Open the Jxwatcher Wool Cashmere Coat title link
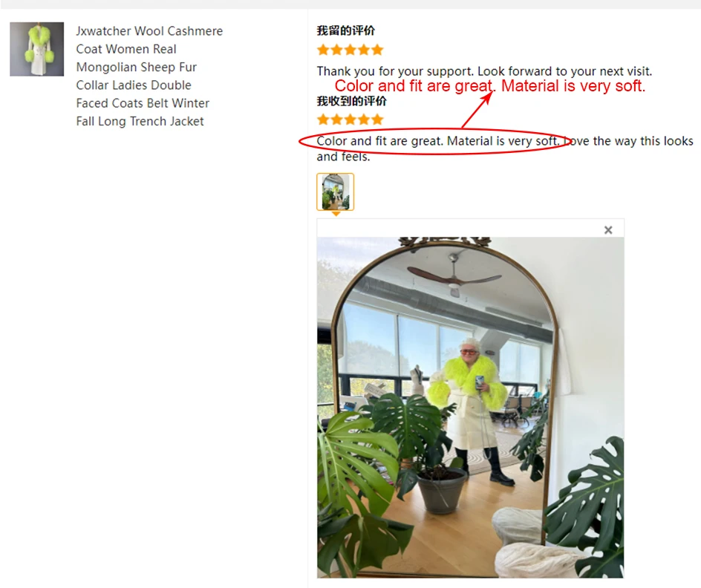Screen dimensions: 701x588 [x=149, y=76]
